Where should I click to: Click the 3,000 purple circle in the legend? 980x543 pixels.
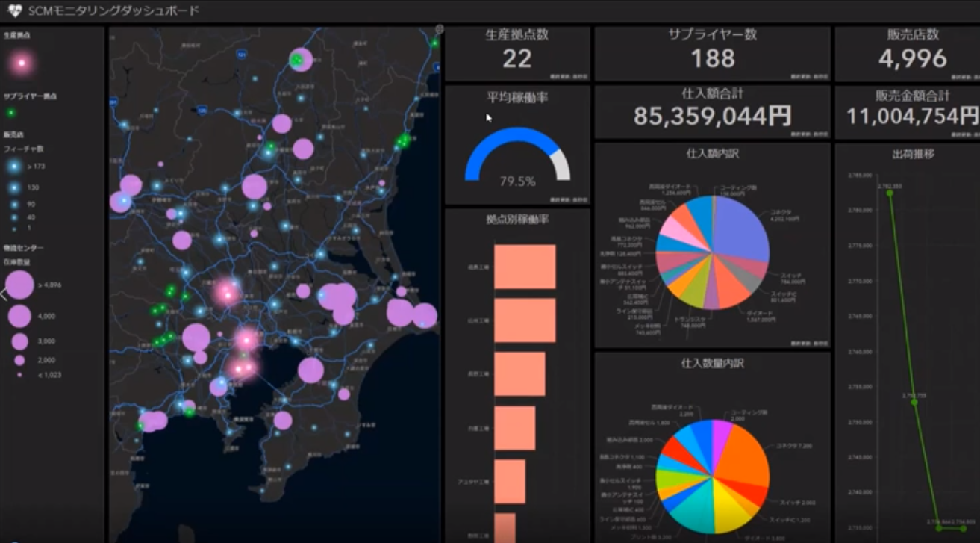pos(19,341)
